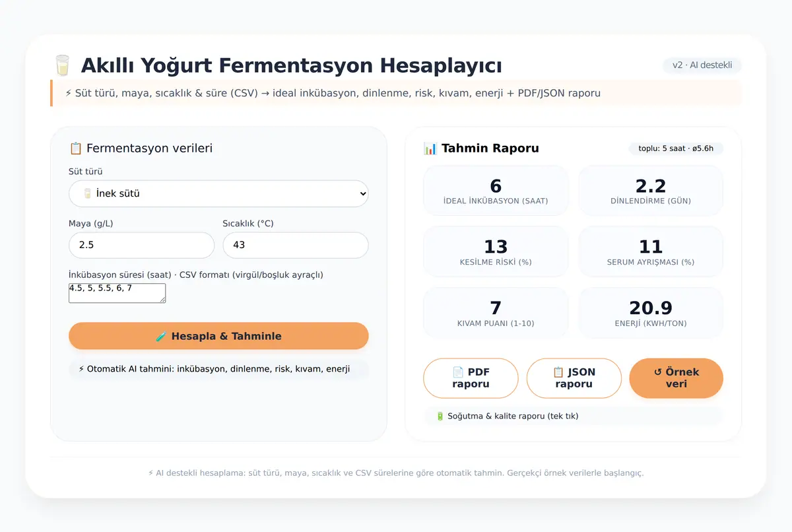Viewport: 792px width, 532px height.
Task: Click the Kıvam Puanı value 7
Action: [496, 308]
